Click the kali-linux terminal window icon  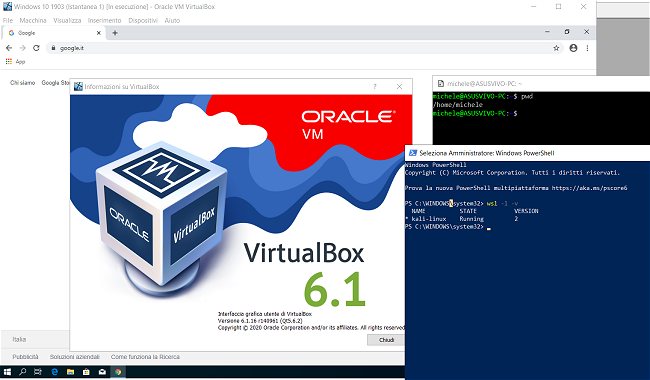[441, 84]
